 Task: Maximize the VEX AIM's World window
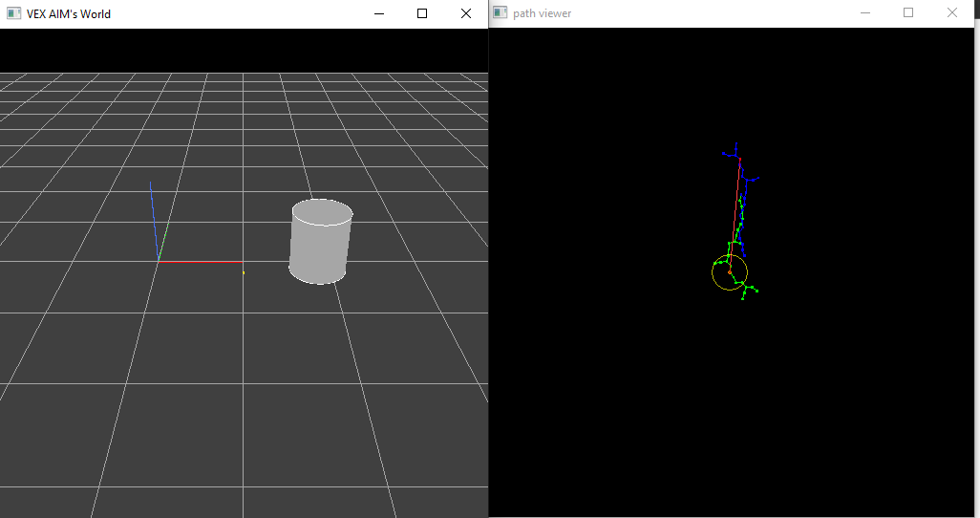[422, 13]
